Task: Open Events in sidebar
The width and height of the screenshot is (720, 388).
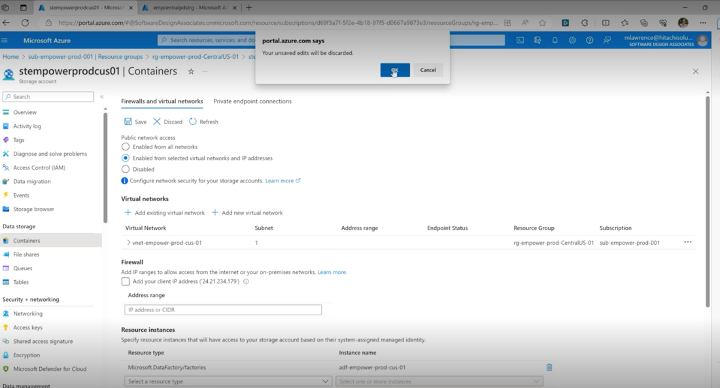Action: click(x=21, y=195)
